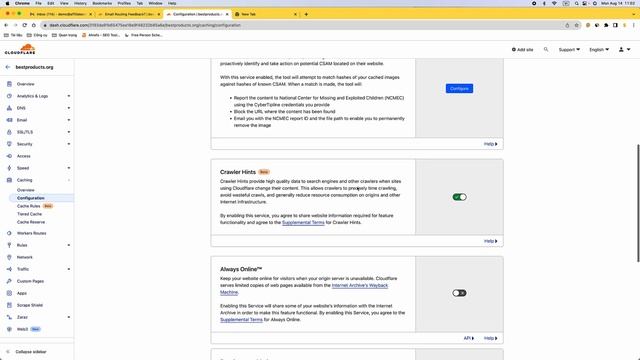This screenshot has width=640, height=360.
Task: Open the user account dropdown
Action: (x=624, y=49)
